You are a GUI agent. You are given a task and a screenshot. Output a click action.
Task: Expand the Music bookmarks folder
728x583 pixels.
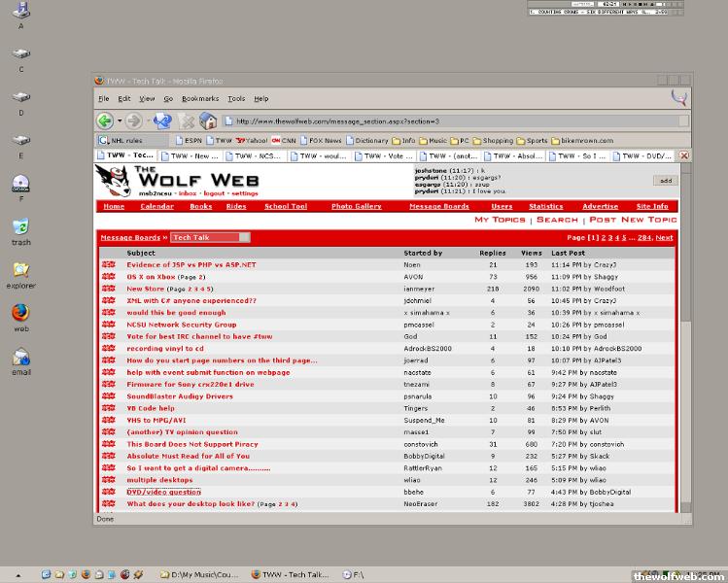coord(433,140)
